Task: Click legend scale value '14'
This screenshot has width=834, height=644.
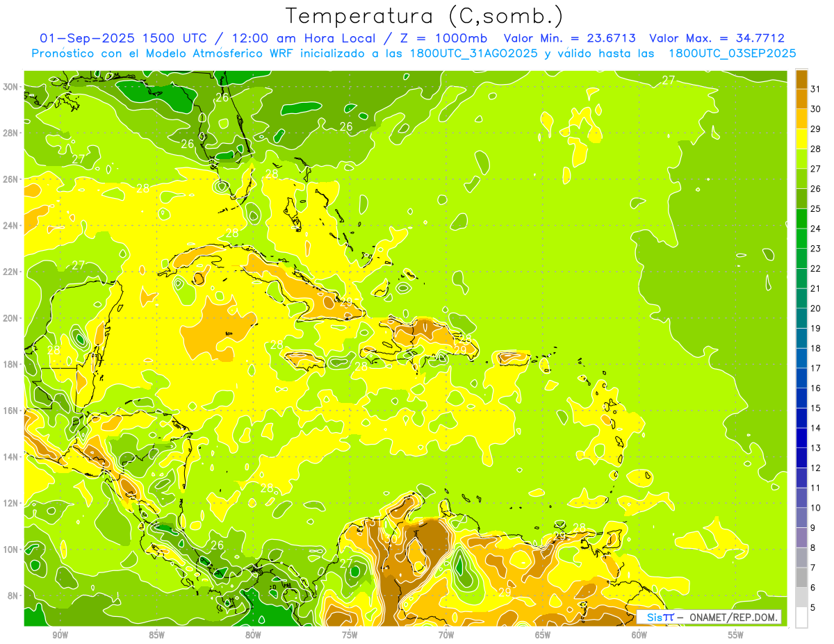Action: click(816, 428)
